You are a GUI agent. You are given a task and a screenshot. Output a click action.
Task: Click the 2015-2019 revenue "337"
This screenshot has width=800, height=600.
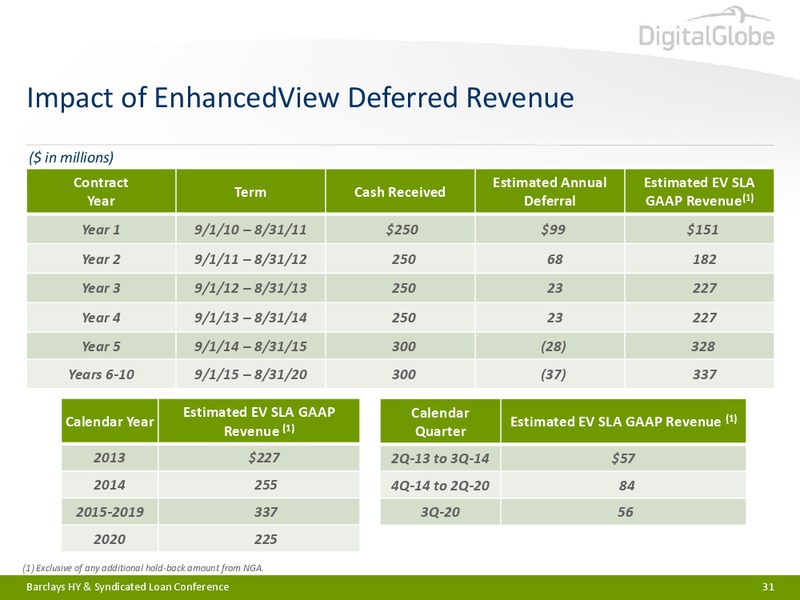tap(266, 512)
